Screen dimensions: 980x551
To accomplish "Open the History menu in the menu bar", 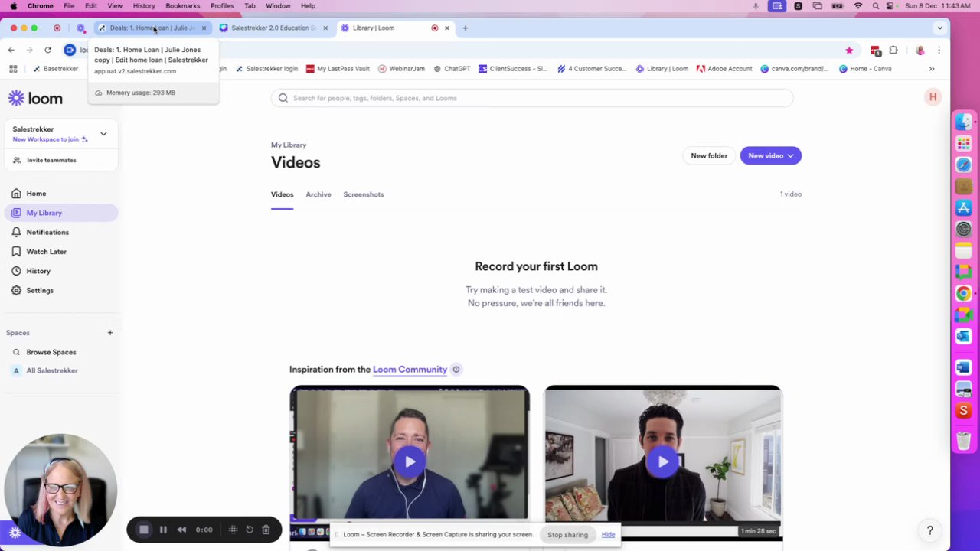I will coord(144,6).
